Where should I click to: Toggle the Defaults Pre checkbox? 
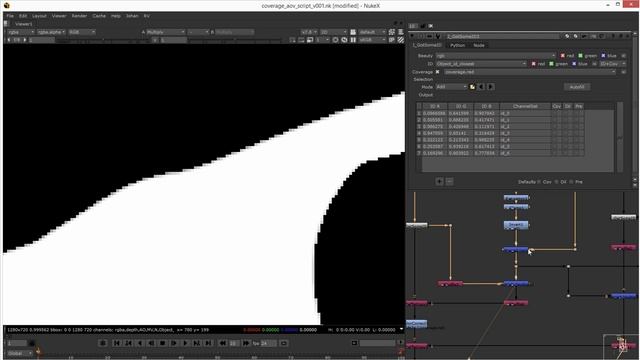coord(571,182)
